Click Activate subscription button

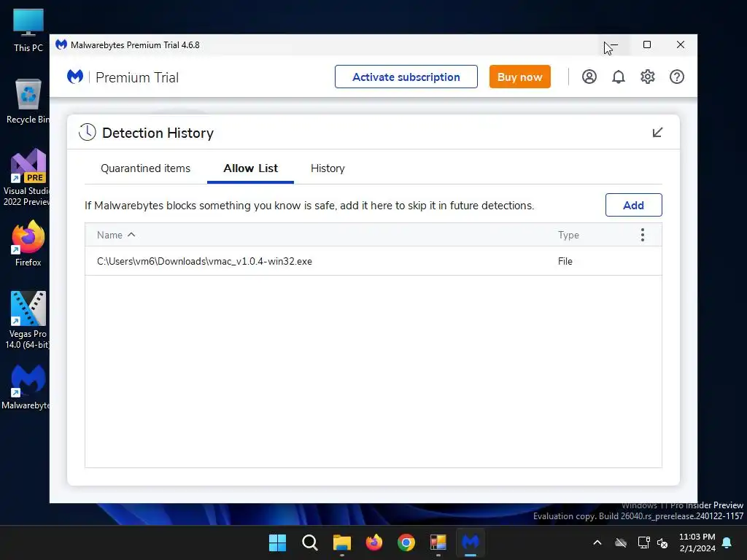click(406, 77)
